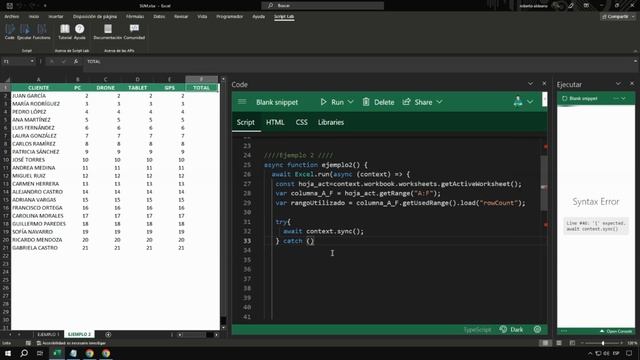Select the Script tab

(x=246, y=122)
